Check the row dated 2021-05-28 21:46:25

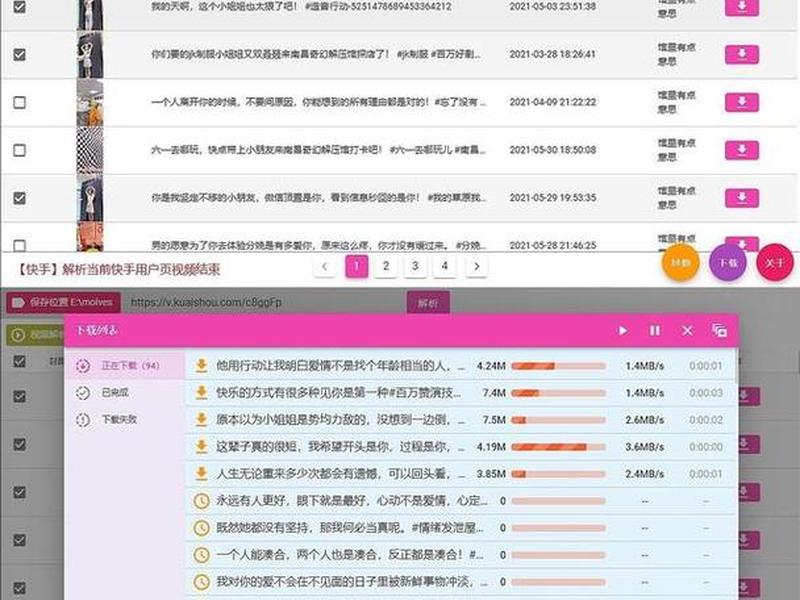tap(19, 245)
